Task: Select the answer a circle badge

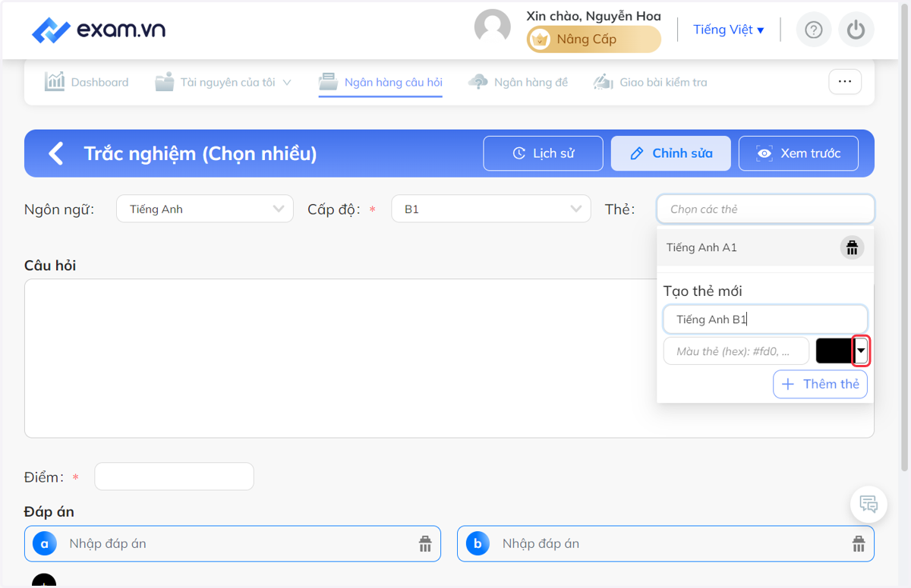Action: coord(44,543)
